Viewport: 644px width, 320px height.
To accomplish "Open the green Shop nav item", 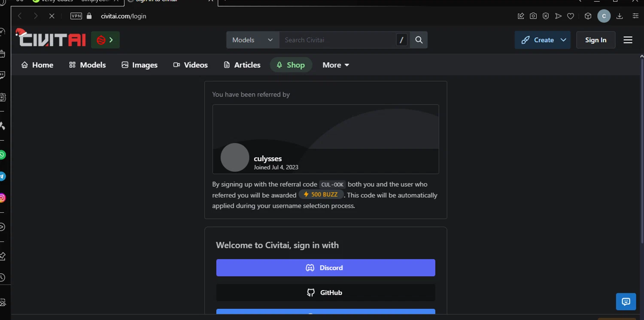I will pyautogui.click(x=291, y=65).
